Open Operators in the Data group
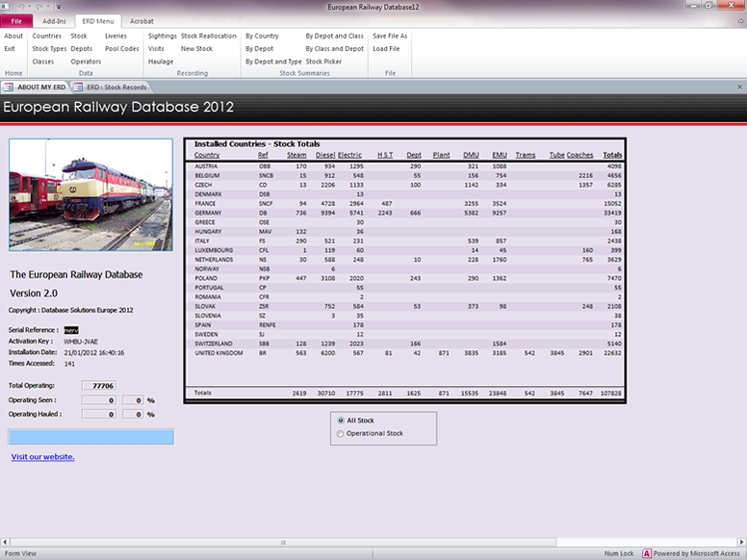747x560 pixels. [x=86, y=62]
